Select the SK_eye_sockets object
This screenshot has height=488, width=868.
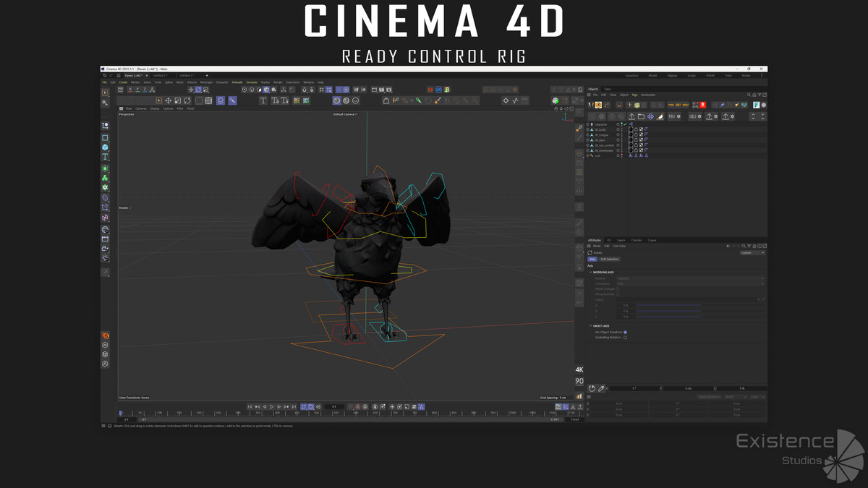[603, 145]
